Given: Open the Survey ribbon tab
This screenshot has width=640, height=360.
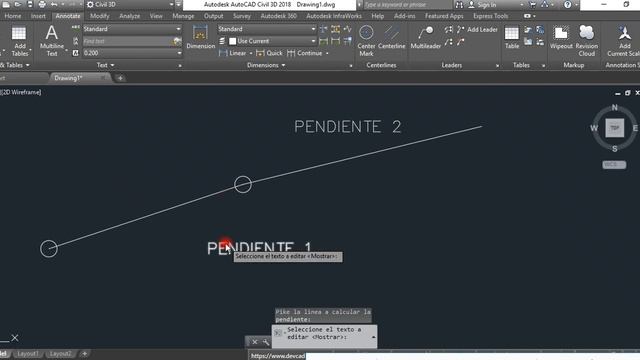Looking at the screenshot, I should (x=242, y=16).
